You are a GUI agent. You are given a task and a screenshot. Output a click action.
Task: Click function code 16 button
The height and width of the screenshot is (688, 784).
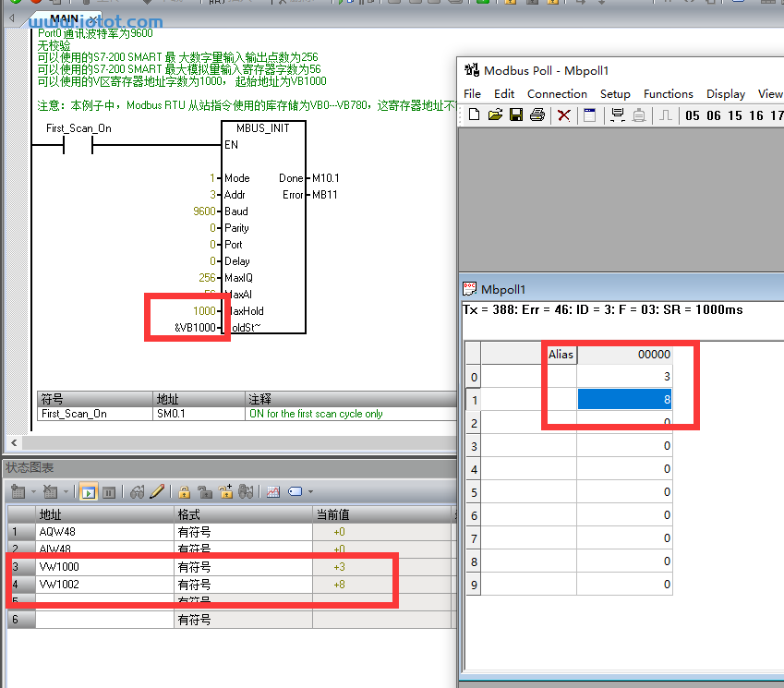pyautogui.click(x=756, y=115)
